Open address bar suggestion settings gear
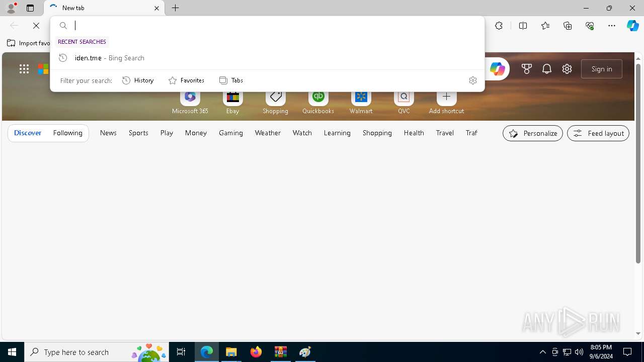 coord(472,80)
